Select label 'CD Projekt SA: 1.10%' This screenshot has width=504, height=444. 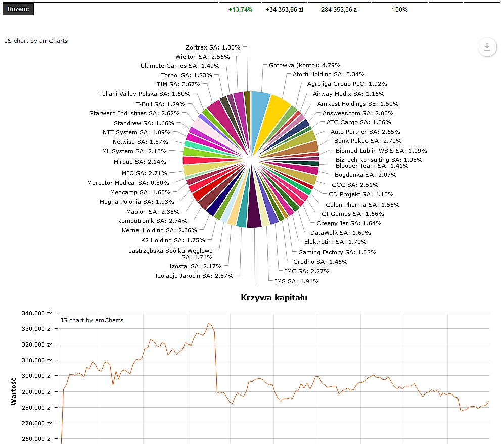click(361, 194)
